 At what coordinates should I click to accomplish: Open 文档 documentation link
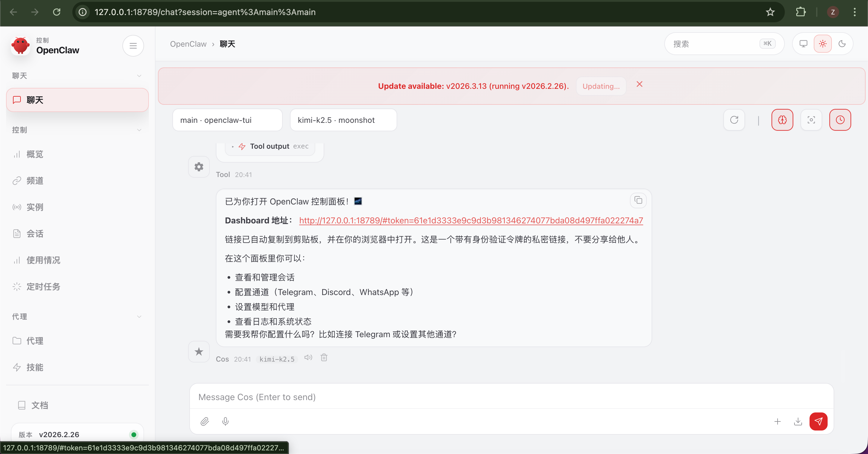coord(77,405)
